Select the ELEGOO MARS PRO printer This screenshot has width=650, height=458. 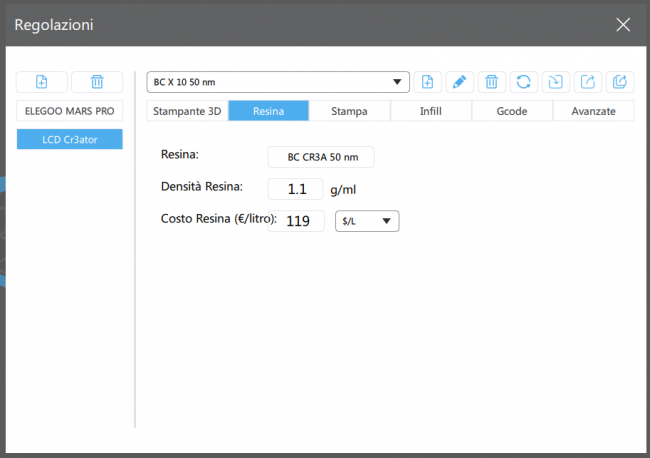point(70,112)
